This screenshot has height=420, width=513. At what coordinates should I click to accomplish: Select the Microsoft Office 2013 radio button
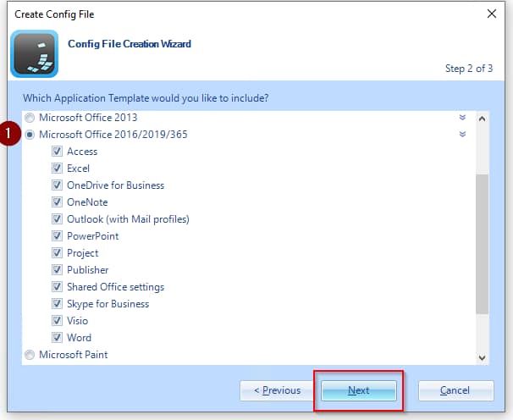(31, 118)
